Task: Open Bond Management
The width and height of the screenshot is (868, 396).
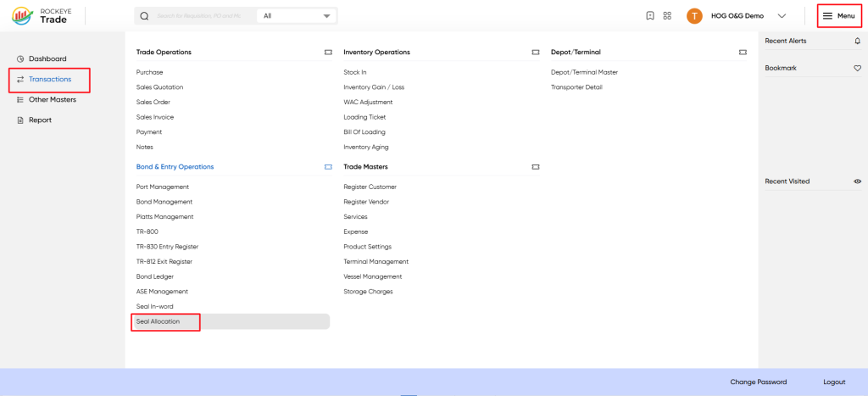Action: pos(164,202)
